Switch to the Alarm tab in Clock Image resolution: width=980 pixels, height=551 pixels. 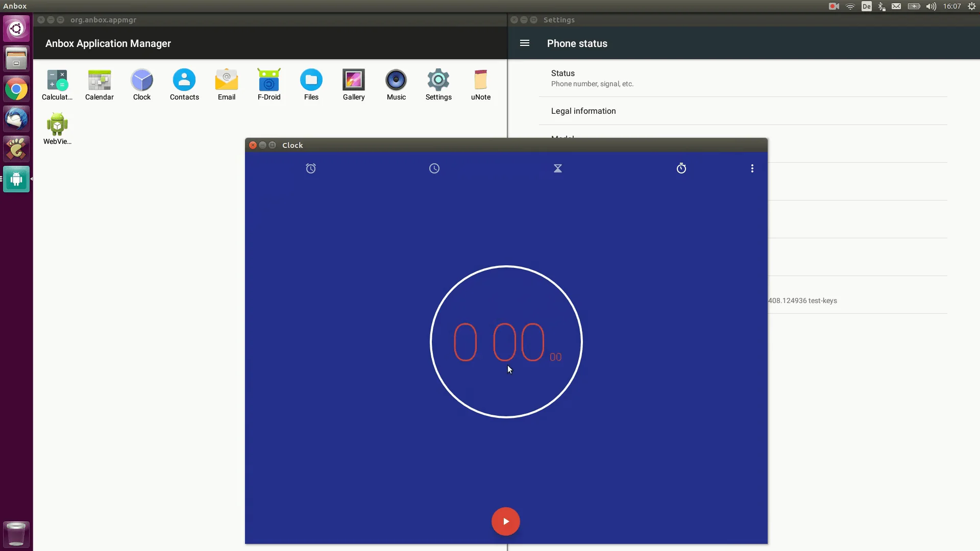[x=311, y=168]
